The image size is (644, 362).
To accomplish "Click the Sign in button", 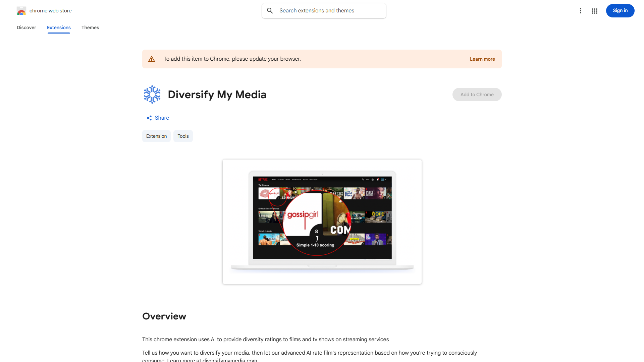I will coord(620,11).
